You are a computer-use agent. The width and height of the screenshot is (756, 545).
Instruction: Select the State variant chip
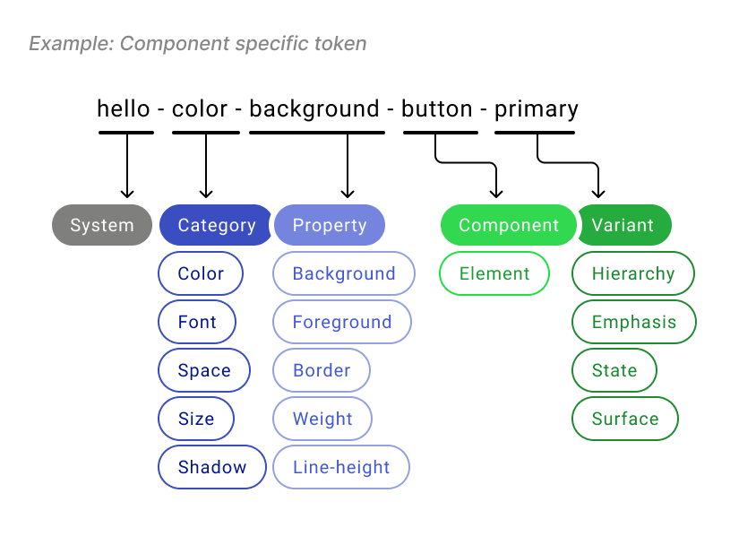click(x=614, y=370)
